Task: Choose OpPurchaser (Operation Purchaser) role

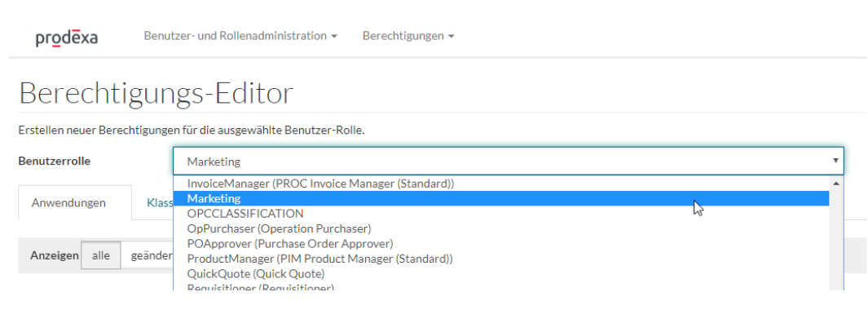Action: tap(501, 228)
